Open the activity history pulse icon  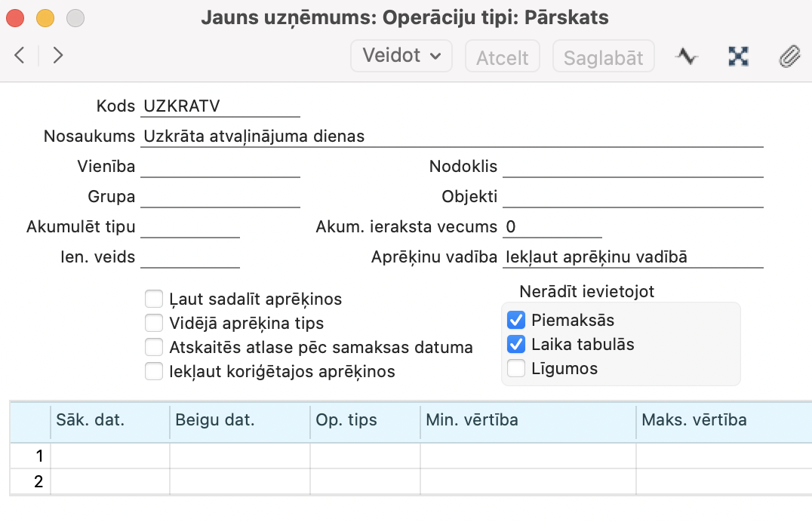tap(687, 56)
